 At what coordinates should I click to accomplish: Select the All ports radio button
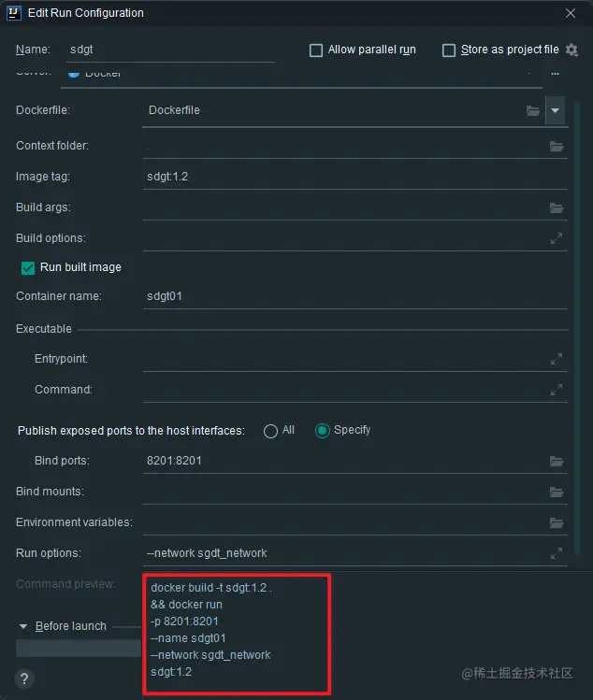coord(270,431)
